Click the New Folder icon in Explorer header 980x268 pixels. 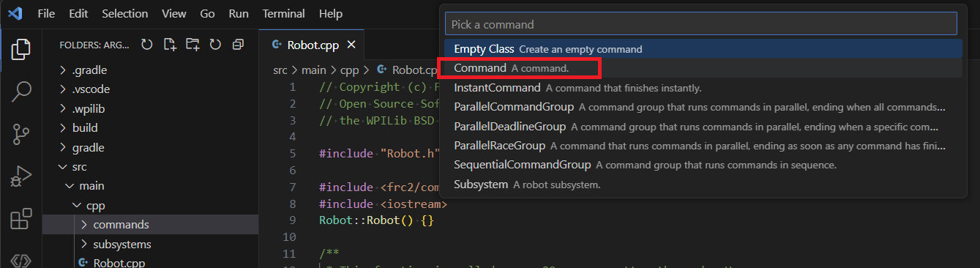[192, 45]
